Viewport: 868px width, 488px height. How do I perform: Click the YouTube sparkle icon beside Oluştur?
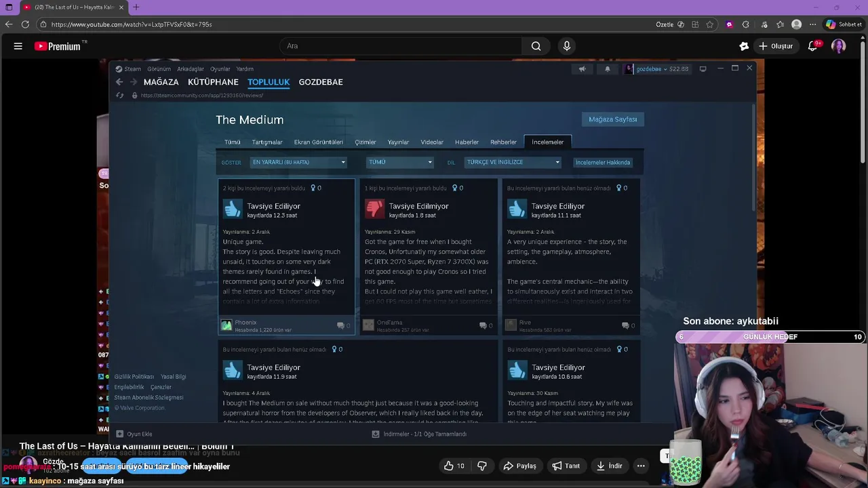[x=744, y=46]
